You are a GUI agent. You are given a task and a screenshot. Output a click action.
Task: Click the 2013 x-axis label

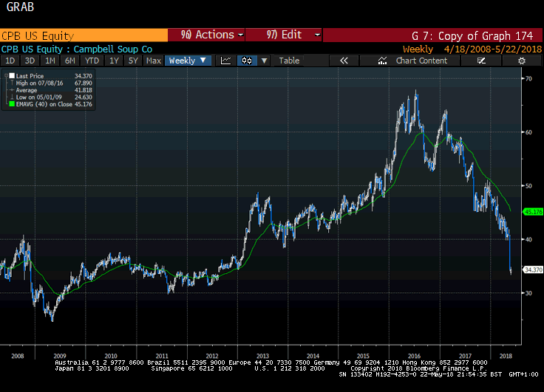pos(262,356)
